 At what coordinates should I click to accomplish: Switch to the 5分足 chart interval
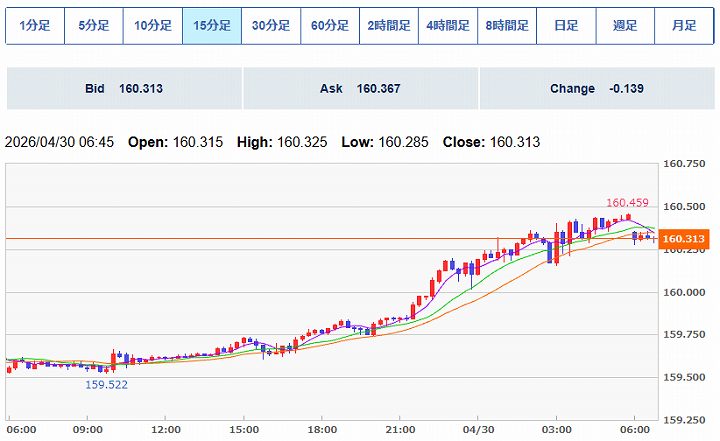[x=93, y=26]
